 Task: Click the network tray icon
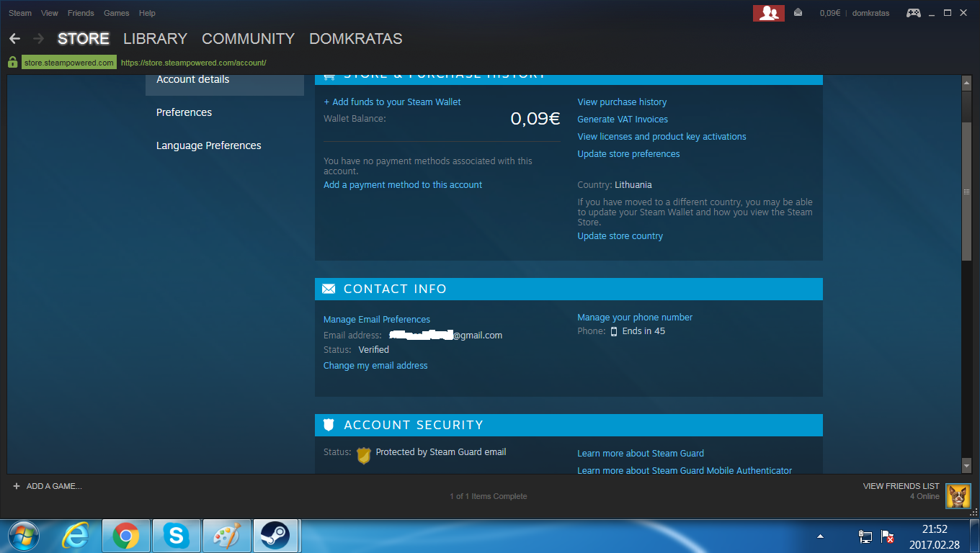click(865, 536)
